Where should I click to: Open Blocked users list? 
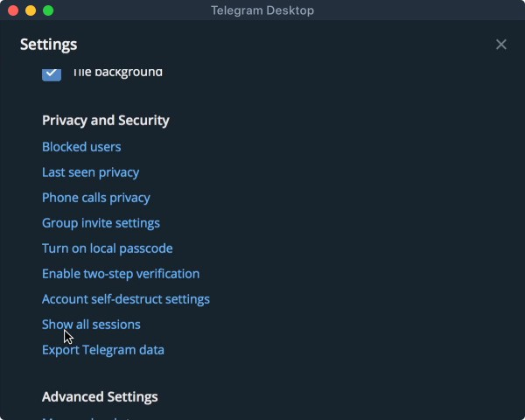[81, 147]
